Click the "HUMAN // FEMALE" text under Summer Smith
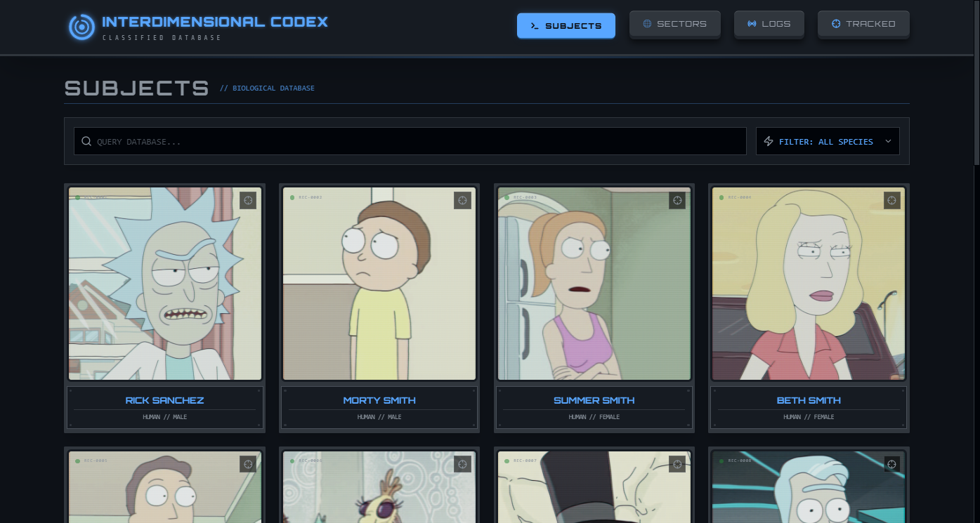Viewport: 980px width, 523px height. (x=594, y=417)
